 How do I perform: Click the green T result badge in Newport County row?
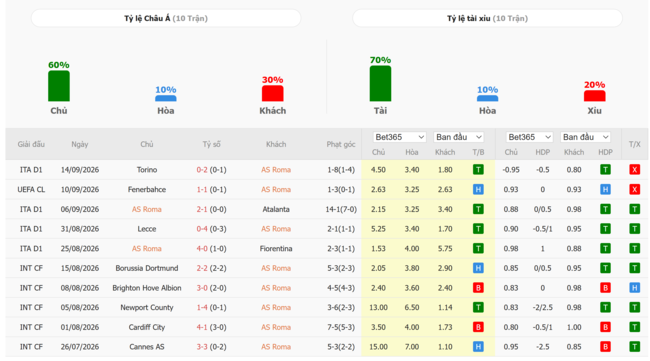tap(478, 308)
